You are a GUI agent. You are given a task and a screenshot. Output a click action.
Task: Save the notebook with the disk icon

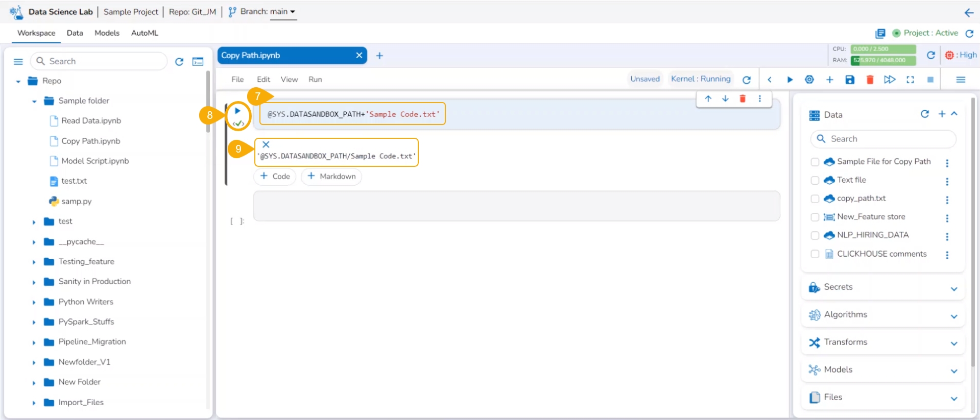[850, 80]
